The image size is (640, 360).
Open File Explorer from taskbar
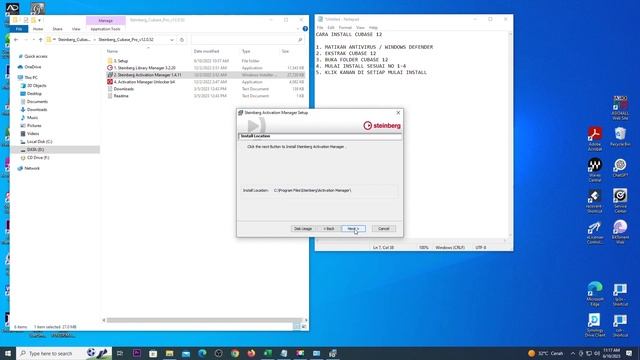(x=169, y=353)
